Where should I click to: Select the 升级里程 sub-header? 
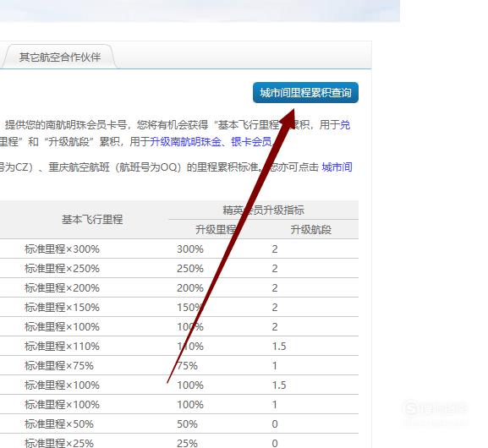click(216, 230)
